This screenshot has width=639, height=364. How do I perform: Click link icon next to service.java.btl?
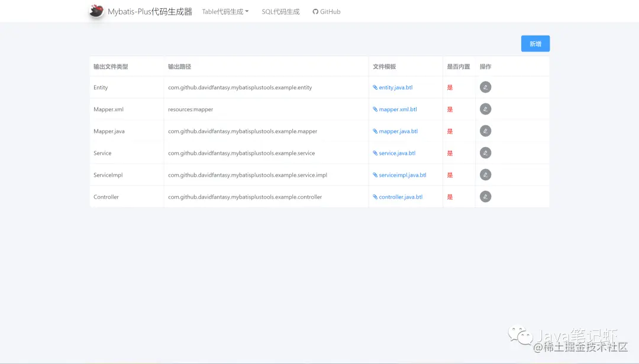tap(375, 152)
